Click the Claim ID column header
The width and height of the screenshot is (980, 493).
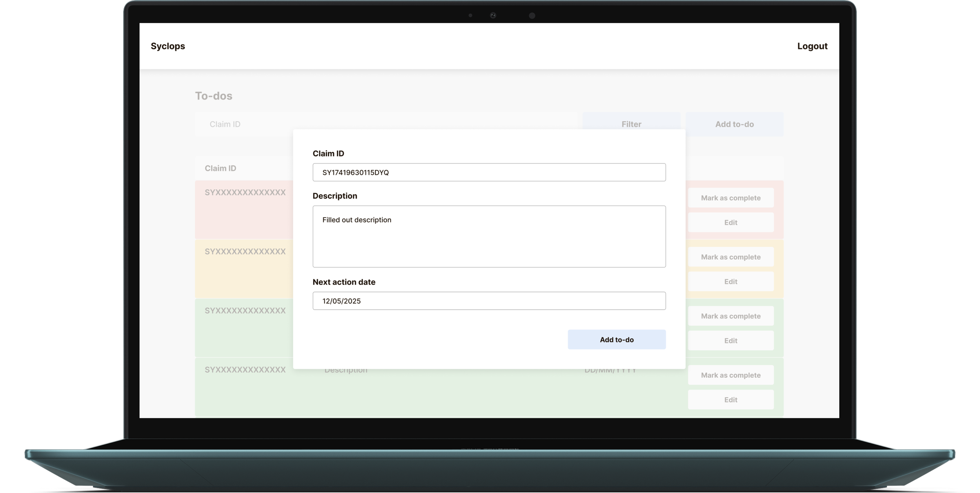click(220, 168)
